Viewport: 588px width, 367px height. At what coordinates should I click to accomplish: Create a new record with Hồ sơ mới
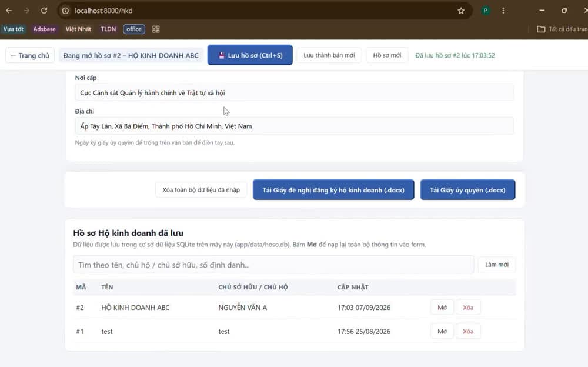[387, 55]
